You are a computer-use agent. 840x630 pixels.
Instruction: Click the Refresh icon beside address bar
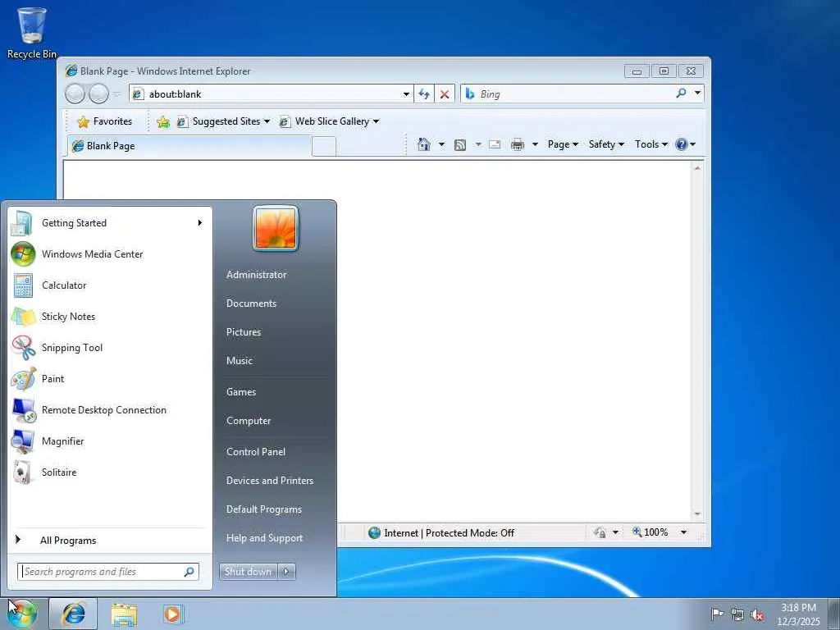coord(424,94)
